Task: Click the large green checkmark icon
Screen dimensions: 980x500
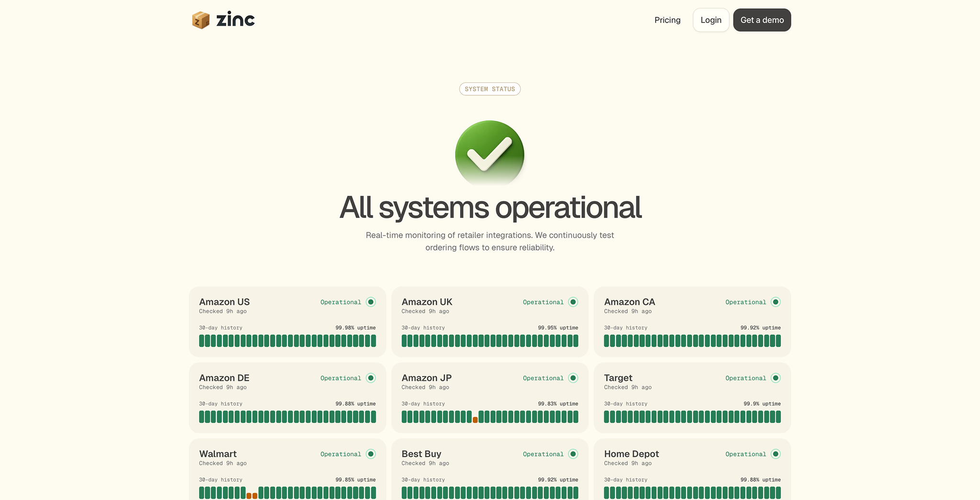Action: (489, 153)
